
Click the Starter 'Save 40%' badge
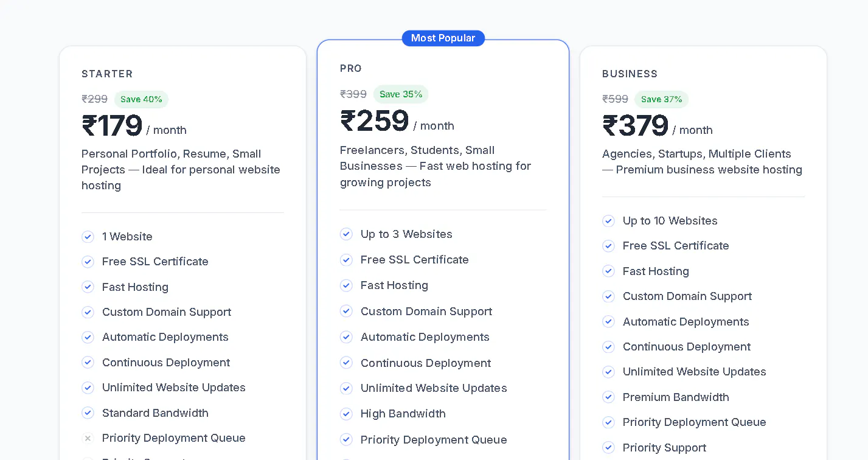[141, 99]
